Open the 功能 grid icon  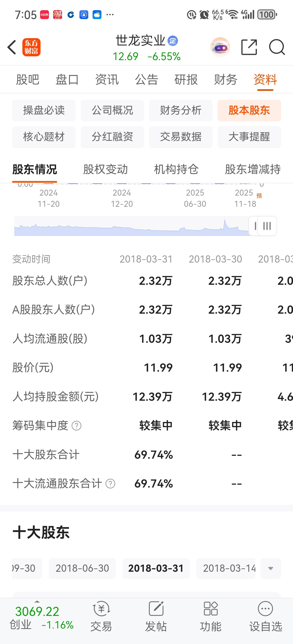pos(211,609)
